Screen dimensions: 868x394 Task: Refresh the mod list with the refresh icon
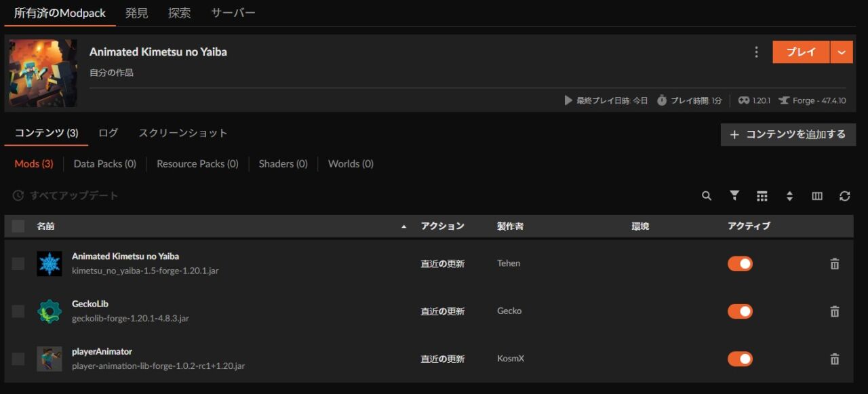coord(845,195)
